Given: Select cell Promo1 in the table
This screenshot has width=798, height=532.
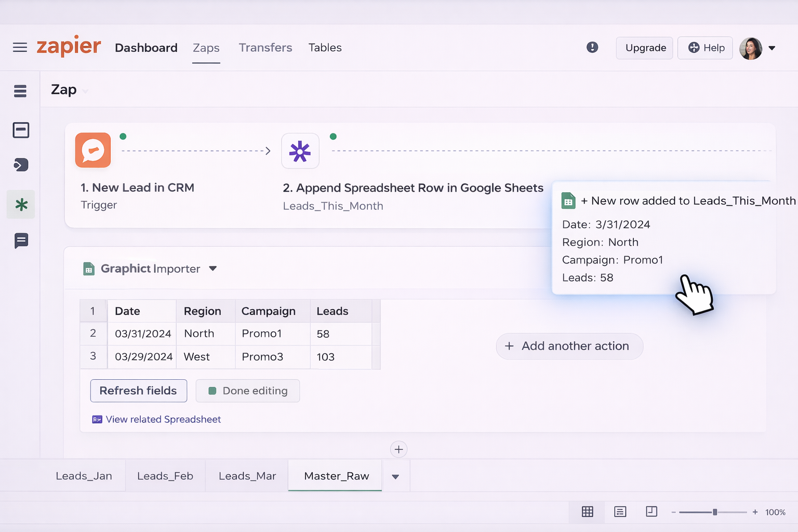Looking at the screenshot, I should pyautogui.click(x=273, y=334).
